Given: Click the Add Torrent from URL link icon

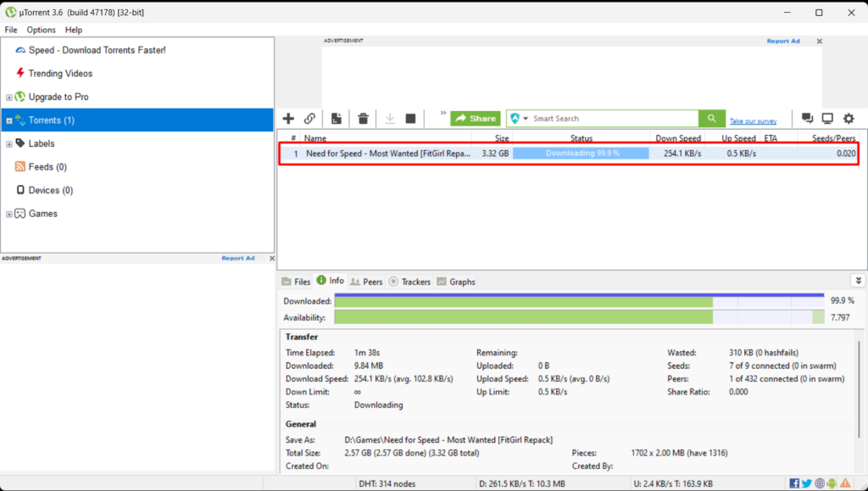Looking at the screenshot, I should 310,119.
